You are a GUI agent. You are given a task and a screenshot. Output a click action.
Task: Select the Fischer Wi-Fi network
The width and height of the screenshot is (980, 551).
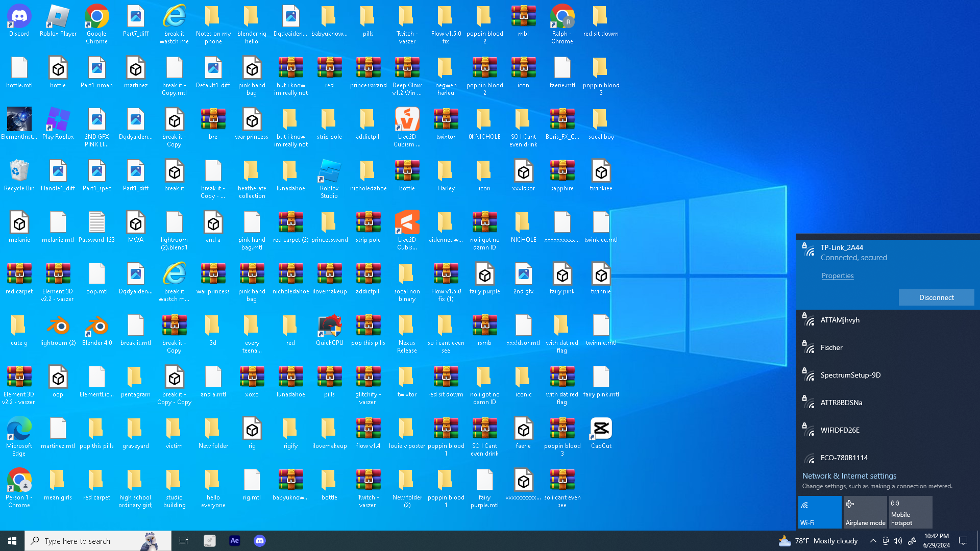click(x=888, y=348)
